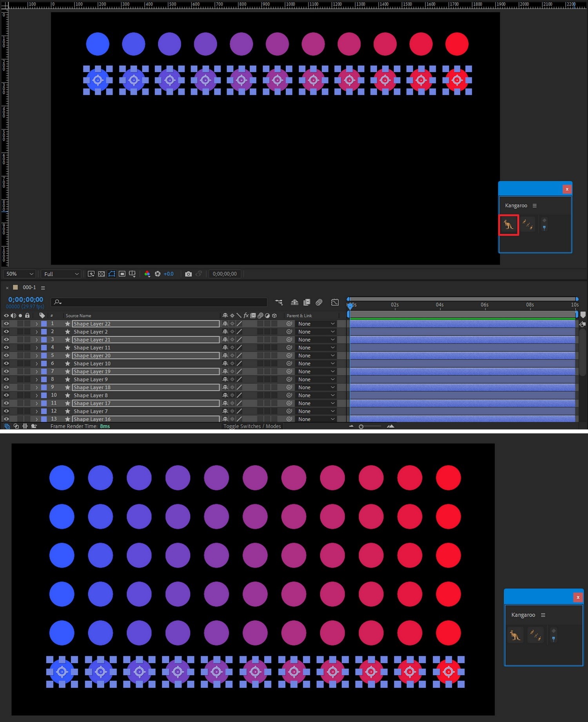Expand Shape Layer 7 properties
Viewport: 588px width, 722px height.
(36, 411)
